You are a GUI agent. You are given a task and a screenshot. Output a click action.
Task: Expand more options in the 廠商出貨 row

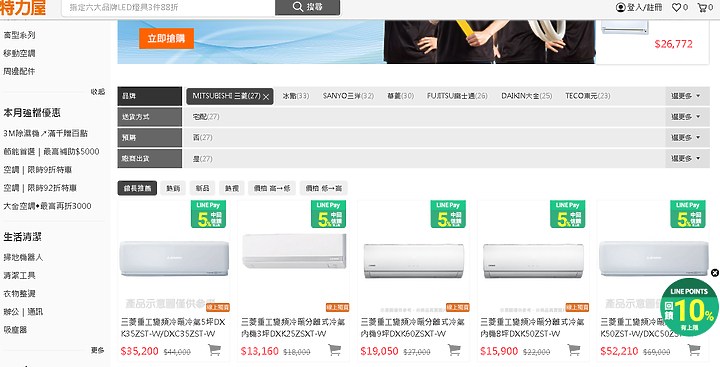click(687, 158)
